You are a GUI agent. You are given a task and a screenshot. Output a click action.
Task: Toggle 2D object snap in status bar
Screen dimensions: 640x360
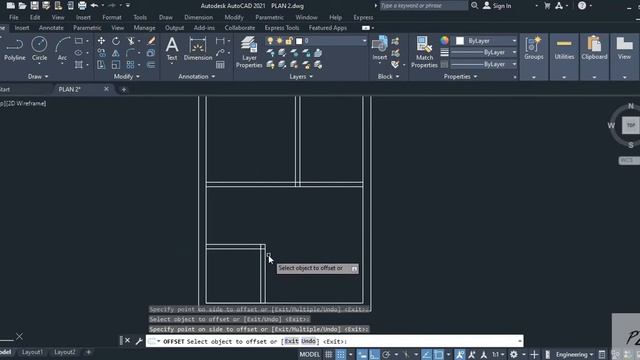coord(439,354)
